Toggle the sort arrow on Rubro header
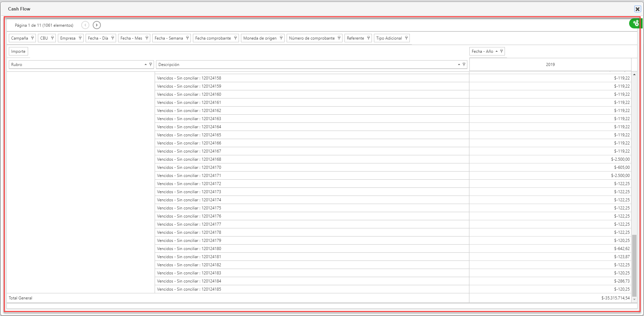 click(x=146, y=64)
